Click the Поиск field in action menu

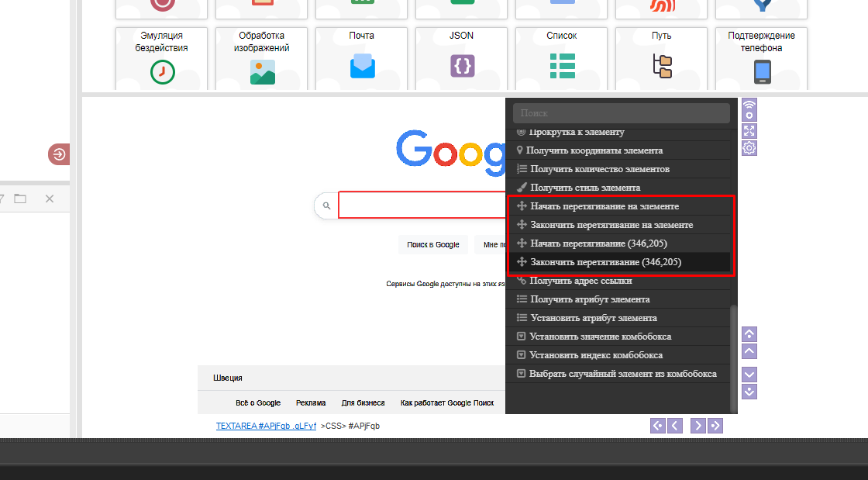click(x=621, y=113)
